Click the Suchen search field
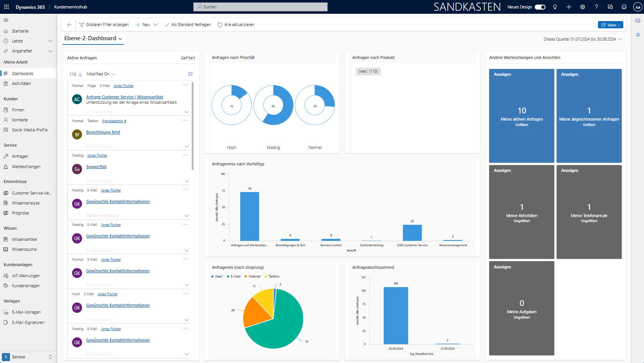This screenshot has width=644, height=363. [260, 7]
